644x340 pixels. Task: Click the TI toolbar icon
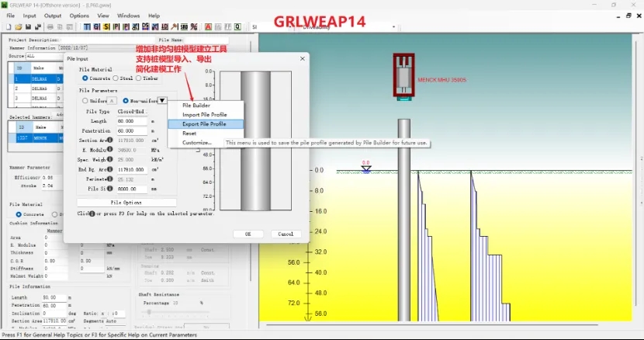[86, 26]
